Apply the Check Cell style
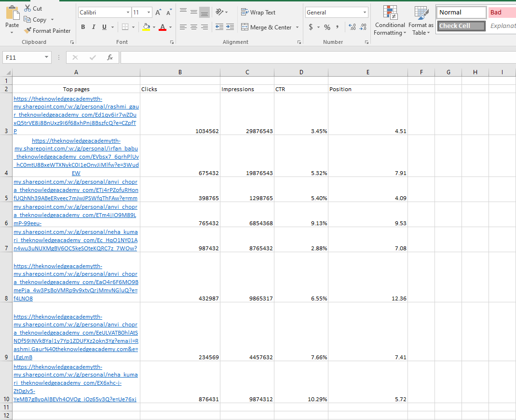Image resolution: width=516 pixels, height=420 pixels. pyautogui.click(x=461, y=26)
